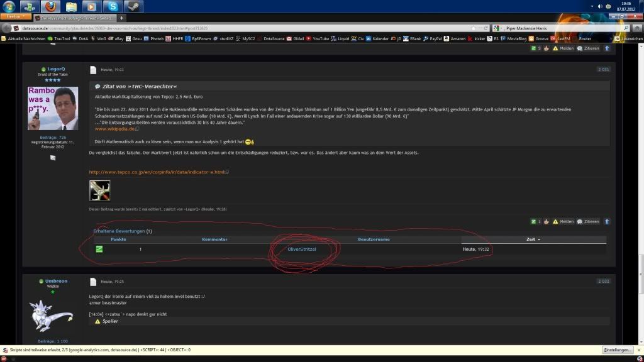Sort ratings by the Punkte column
644x362 pixels.
[x=118, y=239]
